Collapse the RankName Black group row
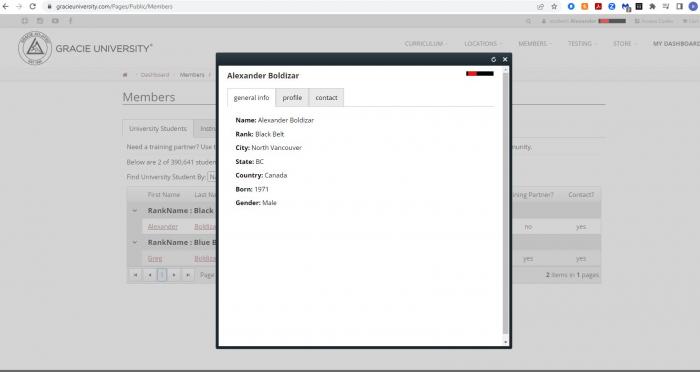Screen dimensions: 700x372 point(135,210)
